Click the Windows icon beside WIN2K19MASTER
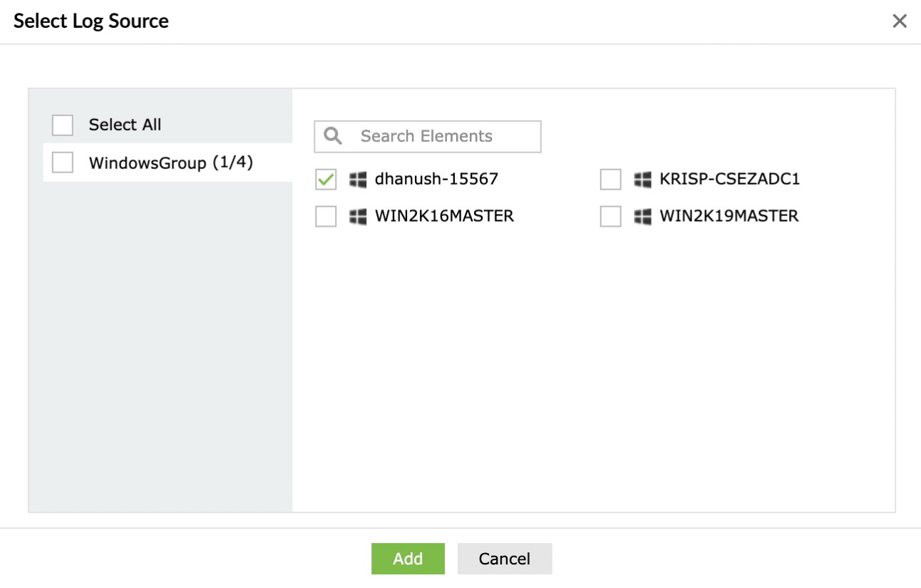The width and height of the screenshot is (921, 588). pyautogui.click(x=643, y=216)
